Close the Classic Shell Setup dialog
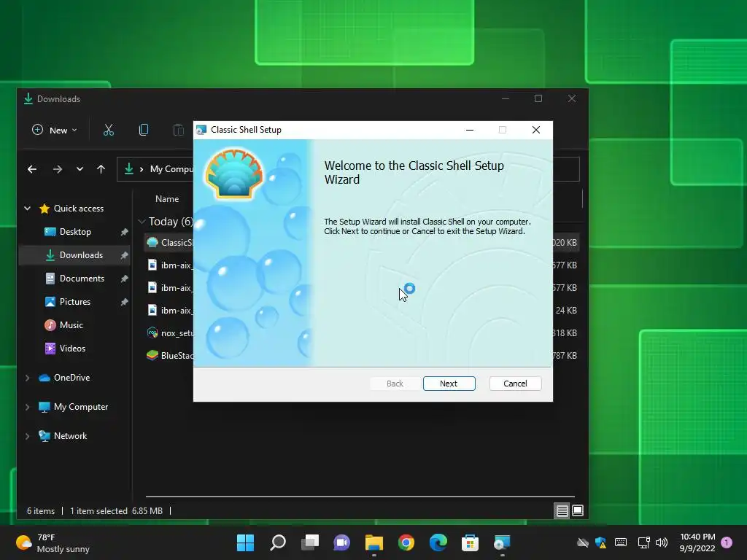 (x=536, y=130)
